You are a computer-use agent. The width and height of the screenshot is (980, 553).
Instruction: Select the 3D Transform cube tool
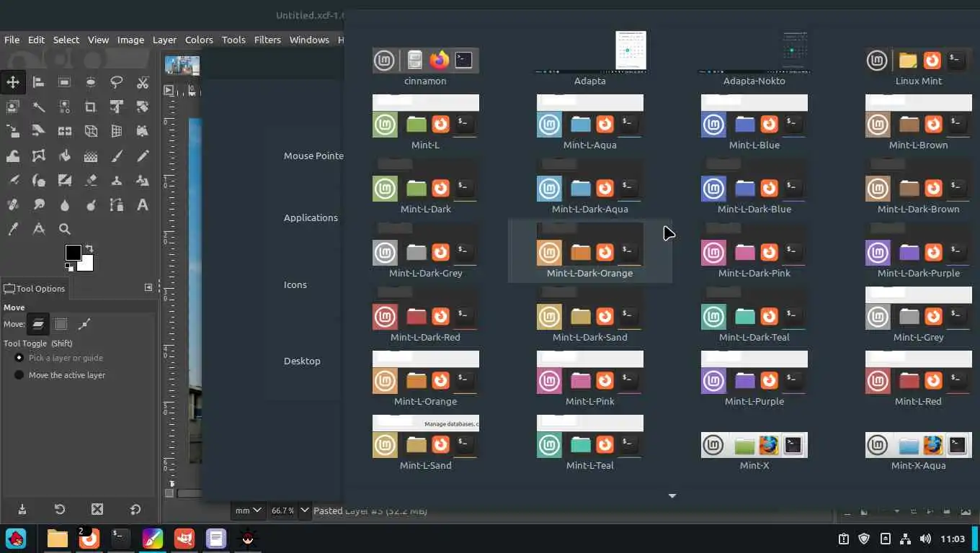pyautogui.click(x=91, y=131)
